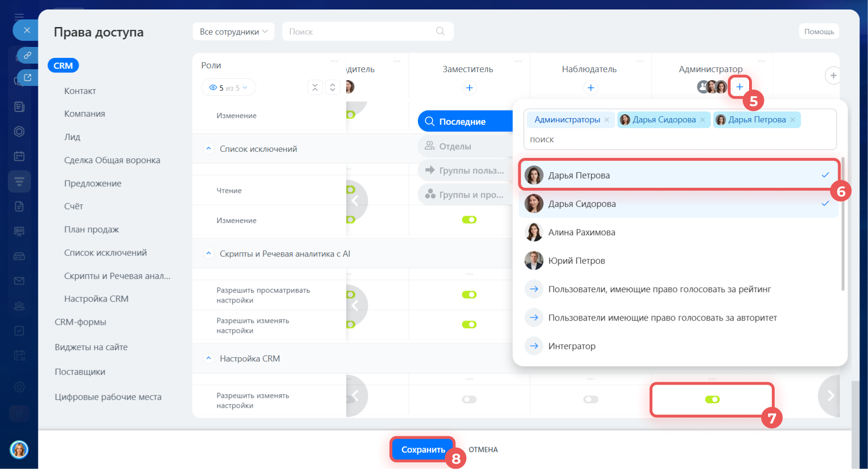This screenshot has height=469, width=868.
Task: Click the ОТМЕНА link
Action: pyautogui.click(x=483, y=450)
